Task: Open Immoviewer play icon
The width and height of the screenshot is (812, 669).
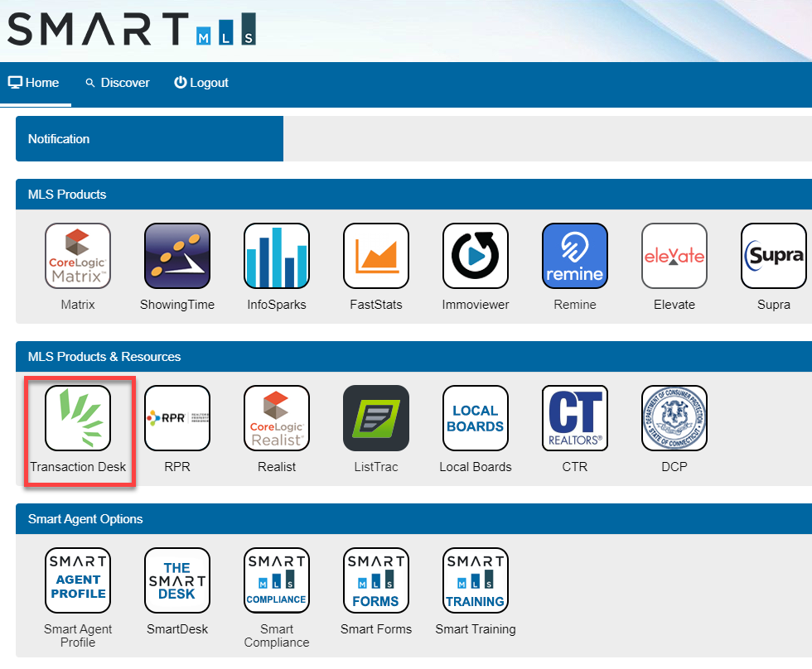Action: pos(476,256)
